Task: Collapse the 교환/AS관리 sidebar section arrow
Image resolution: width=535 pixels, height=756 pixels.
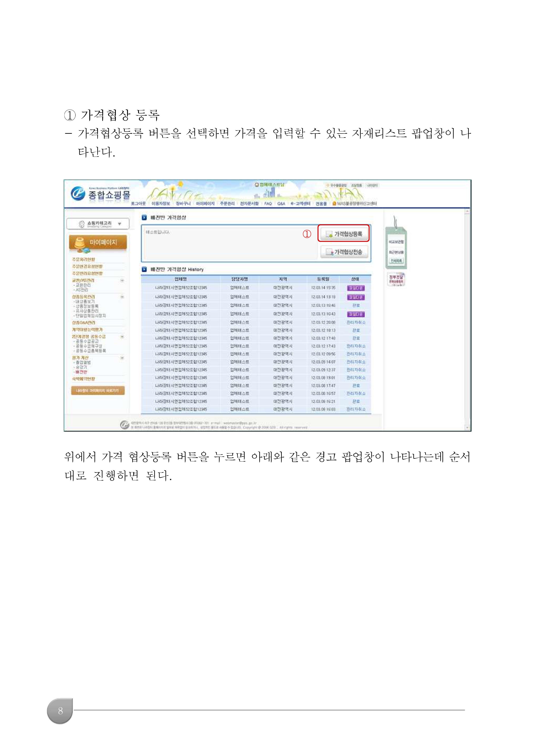Action: pyautogui.click(x=122, y=281)
